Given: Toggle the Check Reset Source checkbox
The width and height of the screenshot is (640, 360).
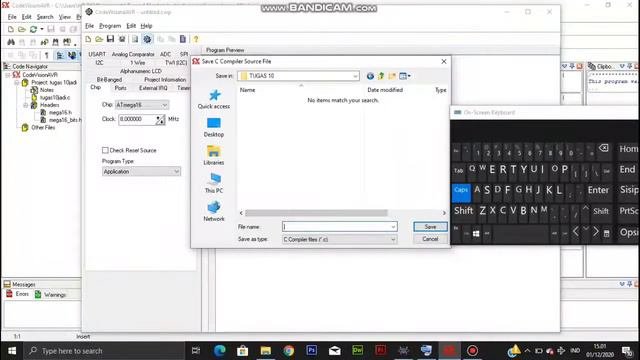Looking at the screenshot, I should pos(105,150).
